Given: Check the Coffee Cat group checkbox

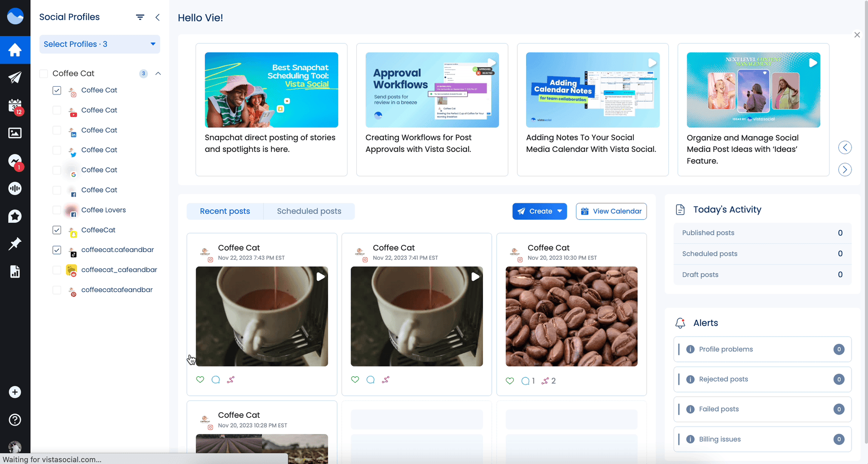Looking at the screenshot, I should tap(44, 73).
